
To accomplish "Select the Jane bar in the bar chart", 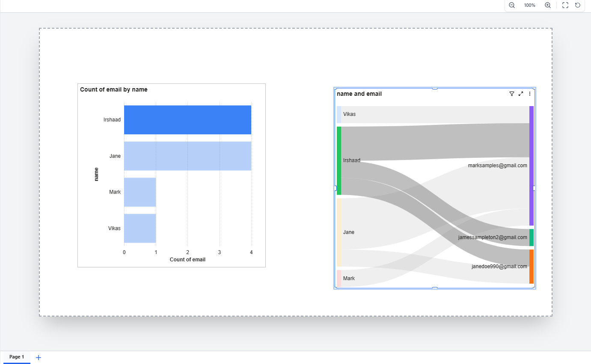I will 187,156.
